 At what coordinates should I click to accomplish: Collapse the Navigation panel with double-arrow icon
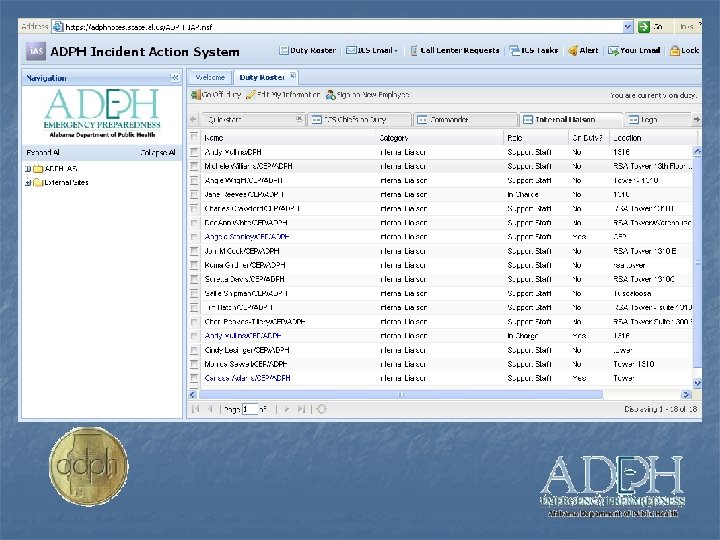(175, 78)
